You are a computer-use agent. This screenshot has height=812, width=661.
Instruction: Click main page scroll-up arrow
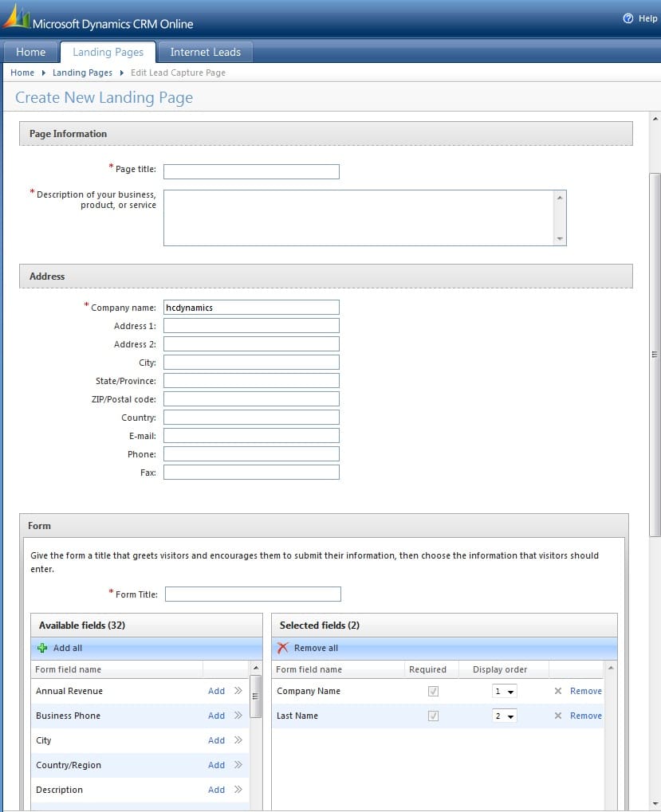click(x=655, y=119)
